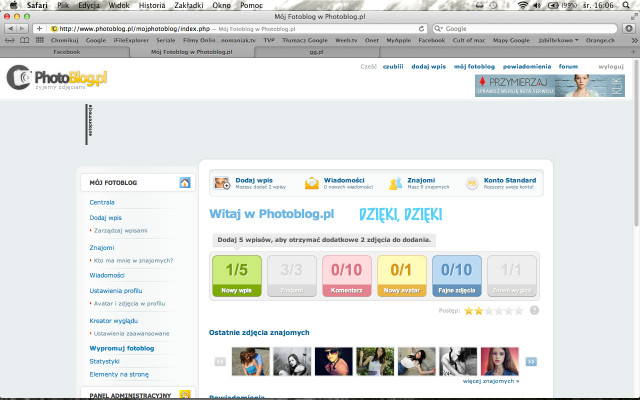This screenshot has width=640, height=400.
Task: Open the first friend photo thumbnail of a couple
Action: [251, 361]
